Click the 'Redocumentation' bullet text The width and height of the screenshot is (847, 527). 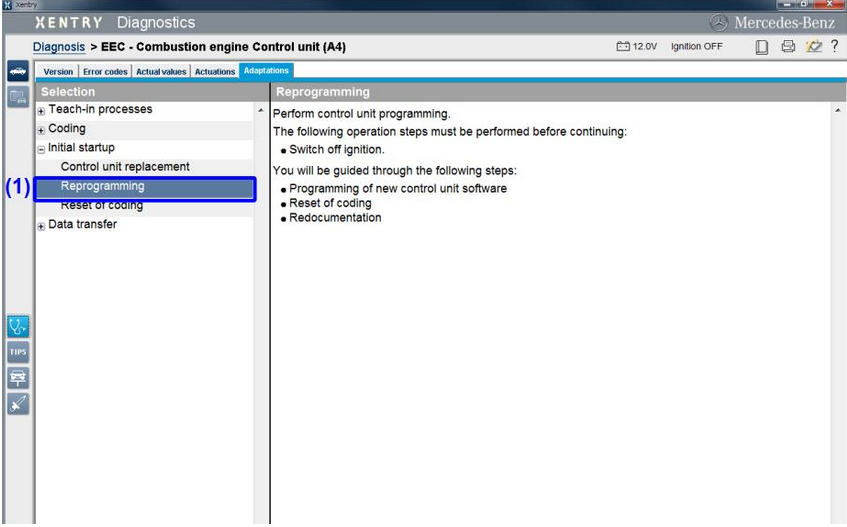(x=335, y=218)
